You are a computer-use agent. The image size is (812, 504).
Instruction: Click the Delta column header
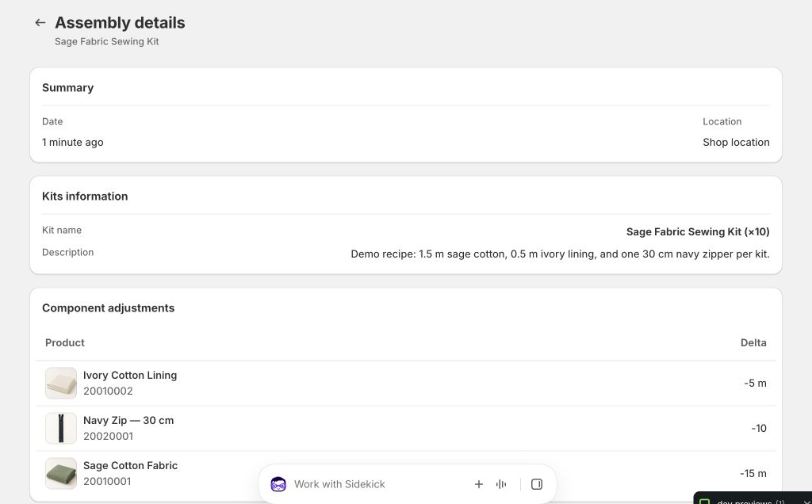(753, 342)
